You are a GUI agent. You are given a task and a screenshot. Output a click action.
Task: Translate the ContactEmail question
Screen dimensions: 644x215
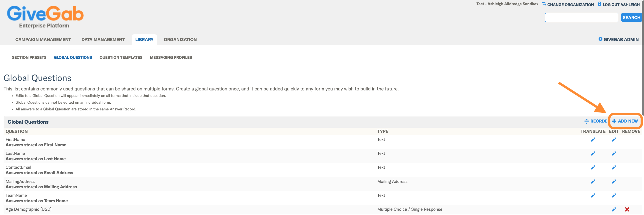point(593,167)
